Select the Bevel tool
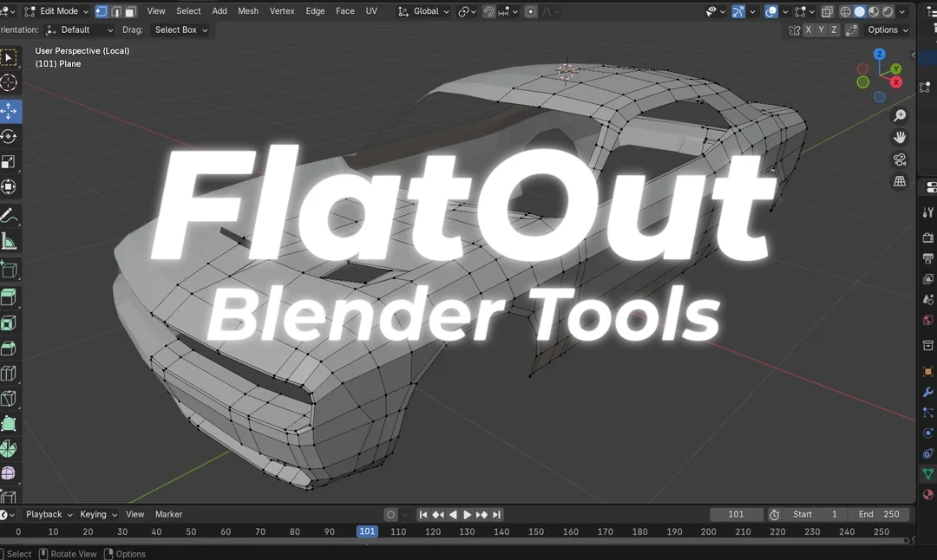 point(9,348)
